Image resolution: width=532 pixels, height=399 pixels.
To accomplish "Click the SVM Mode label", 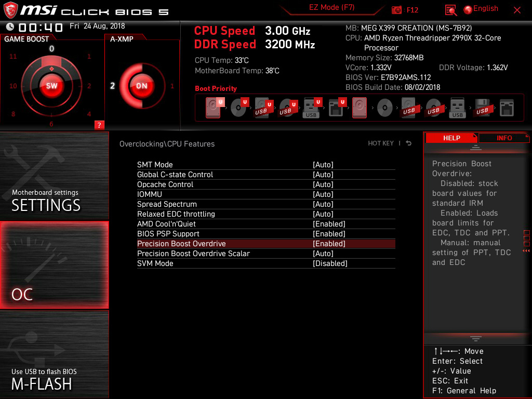I will [x=155, y=263].
